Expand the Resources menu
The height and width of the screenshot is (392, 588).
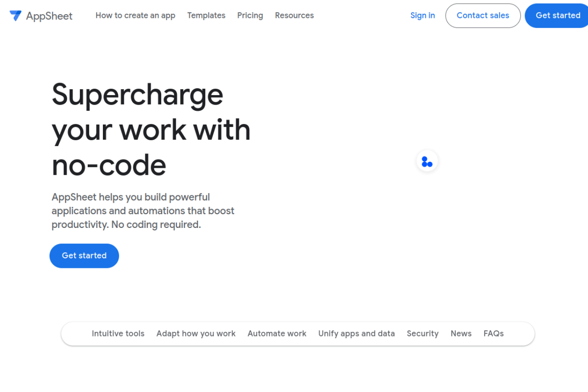pyautogui.click(x=294, y=15)
